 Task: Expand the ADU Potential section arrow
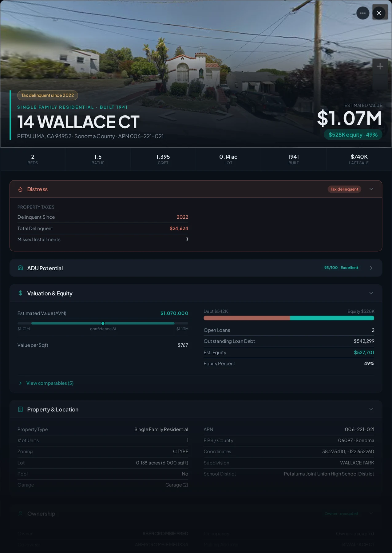pos(371,268)
